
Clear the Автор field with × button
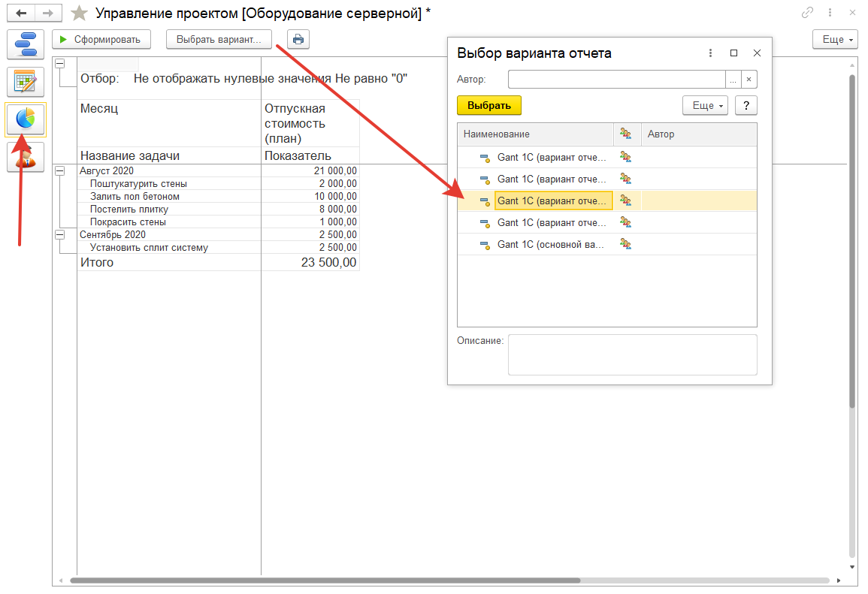coord(749,80)
